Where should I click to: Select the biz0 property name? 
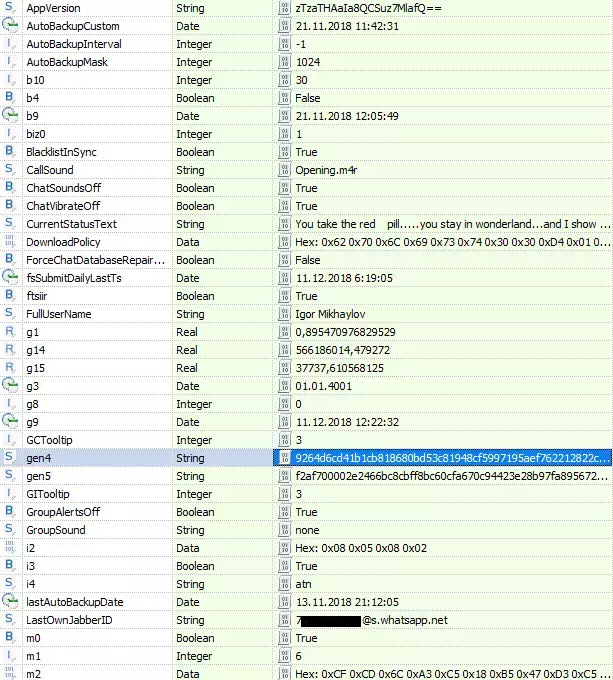[x=36, y=134]
